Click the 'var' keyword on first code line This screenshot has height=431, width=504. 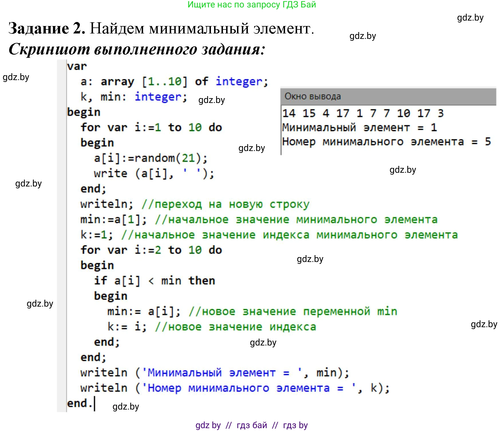coord(77,66)
